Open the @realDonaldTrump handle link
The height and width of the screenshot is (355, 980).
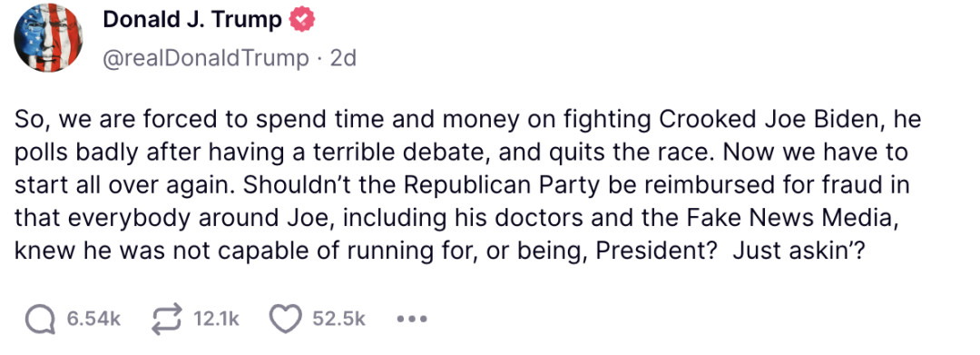coord(206,58)
